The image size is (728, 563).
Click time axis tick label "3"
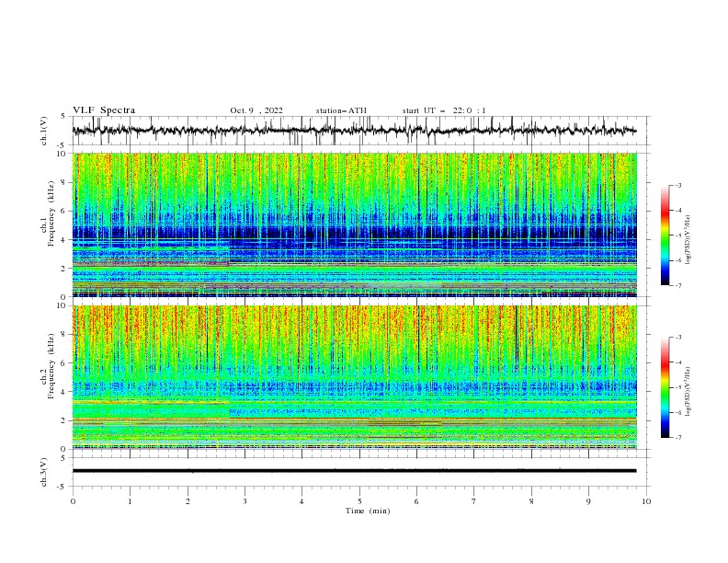pyautogui.click(x=245, y=501)
